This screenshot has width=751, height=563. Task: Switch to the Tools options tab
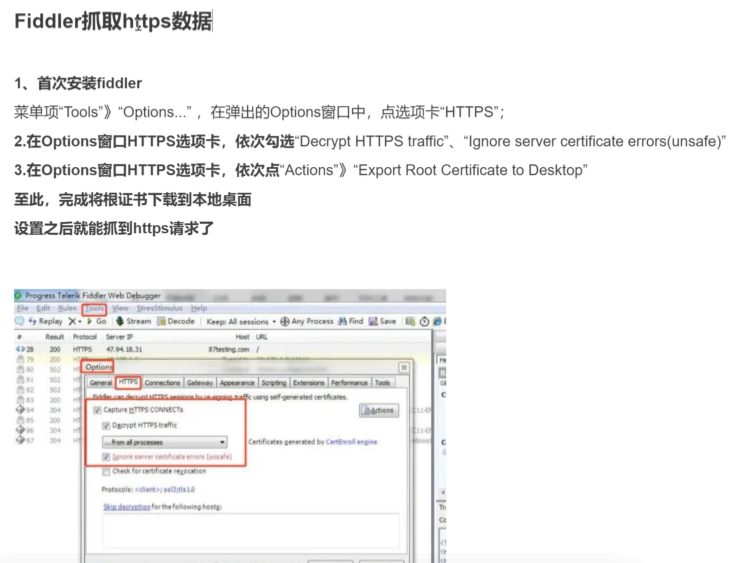pos(382,383)
